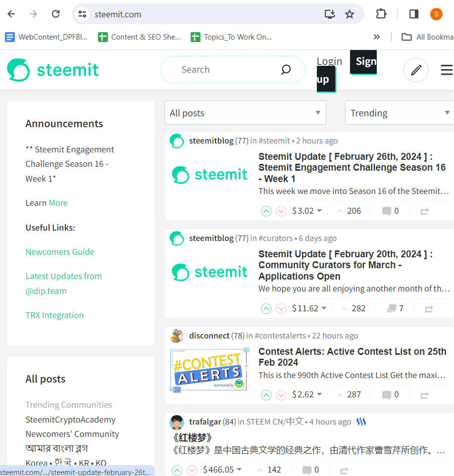Resteem the Community Curators post
Screen dimensions: 454x476
click(x=429, y=309)
